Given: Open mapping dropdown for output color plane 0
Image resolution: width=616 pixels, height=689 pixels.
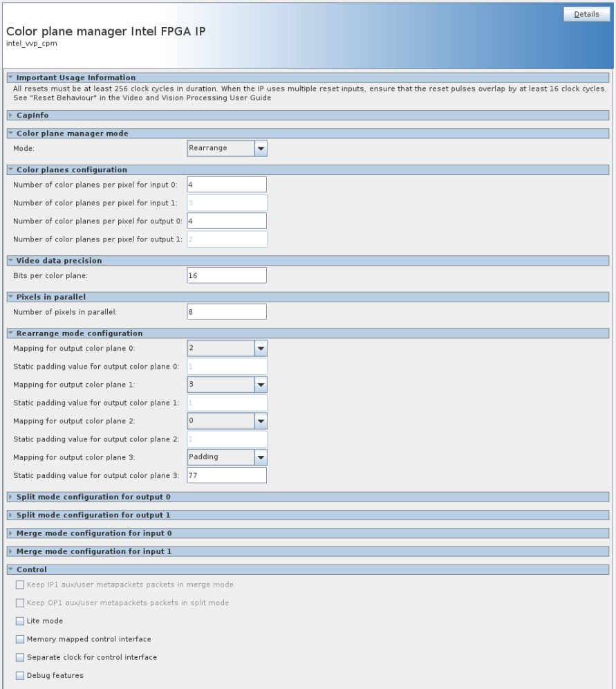Looking at the screenshot, I should point(227,349).
